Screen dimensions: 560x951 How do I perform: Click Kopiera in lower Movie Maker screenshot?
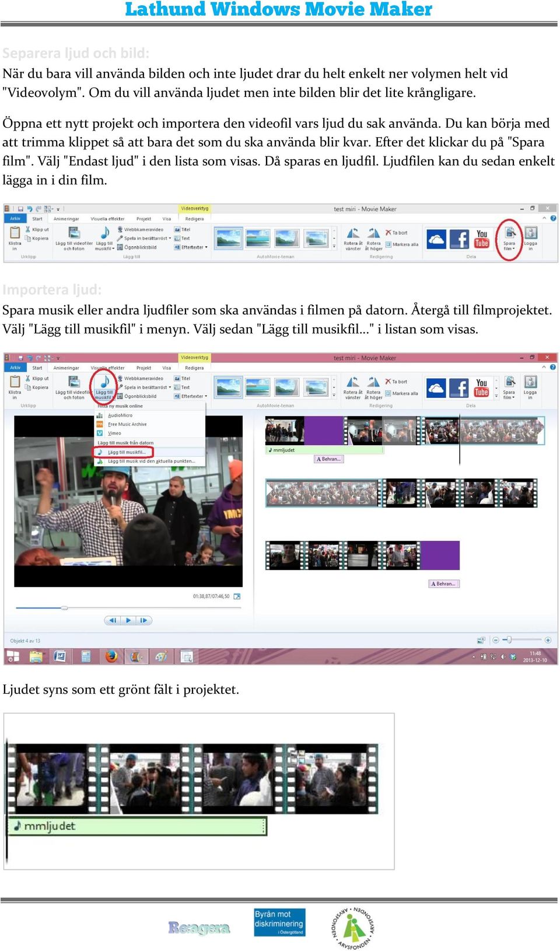37,387
